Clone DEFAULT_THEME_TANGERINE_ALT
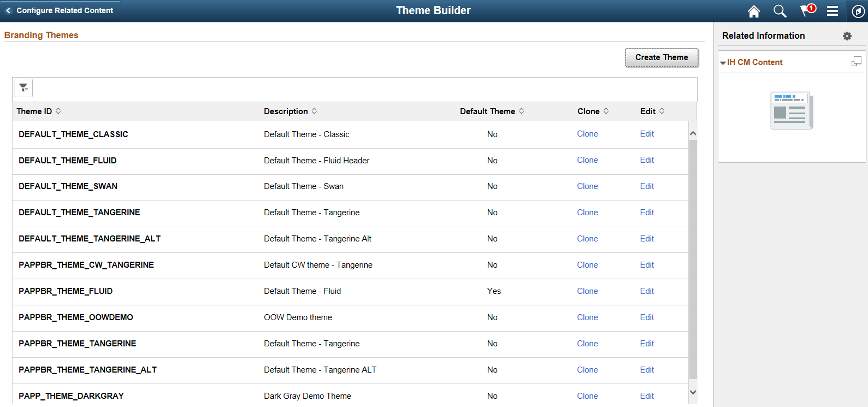 [587, 239]
